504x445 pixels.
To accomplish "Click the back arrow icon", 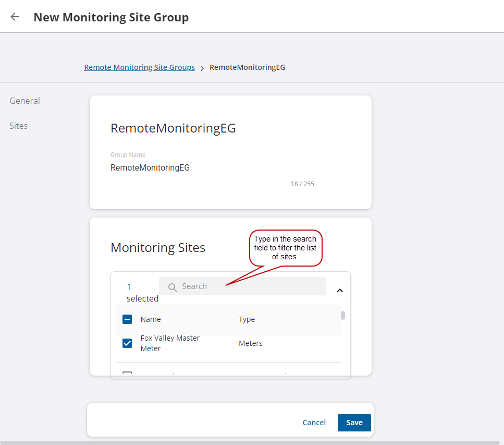I will pos(15,17).
